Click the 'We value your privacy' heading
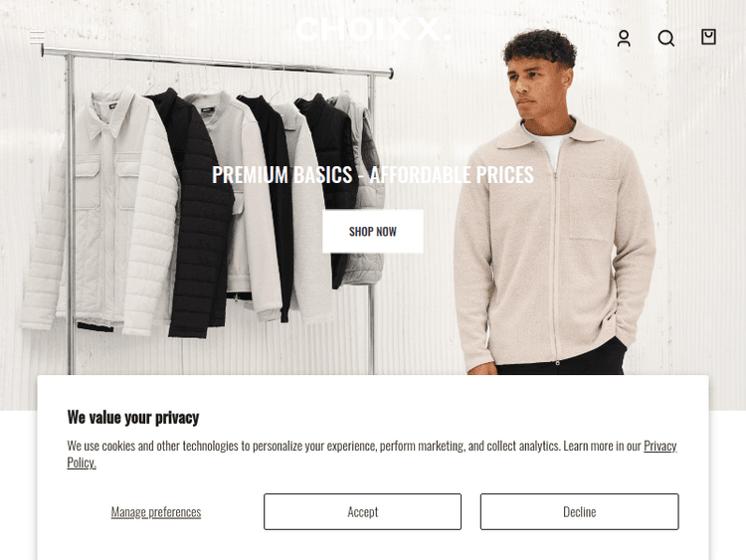This screenshot has height=560, width=746. pyautogui.click(x=133, y=417)
